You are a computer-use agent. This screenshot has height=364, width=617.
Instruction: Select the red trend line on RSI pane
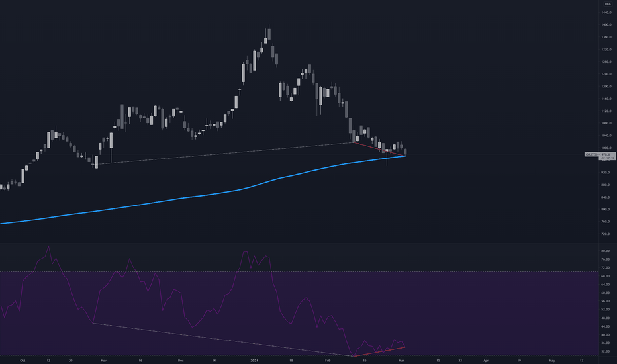click(380, 352)
